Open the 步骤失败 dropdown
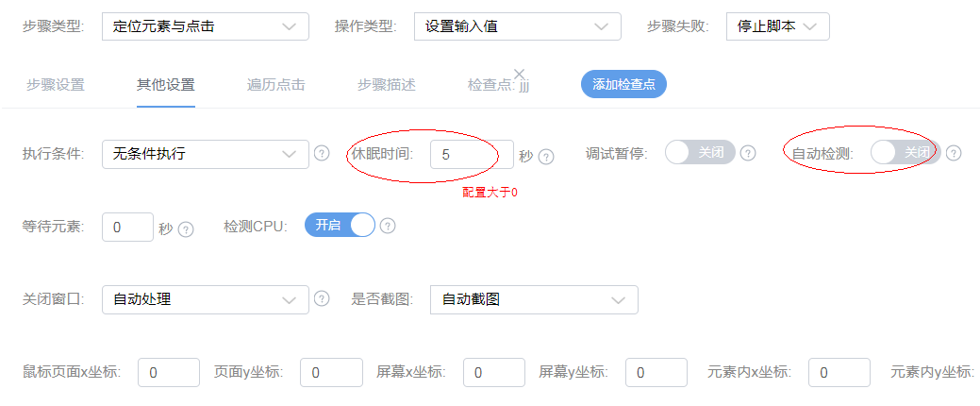The width and height of the screenshot is (980, 406). (777, 26)
